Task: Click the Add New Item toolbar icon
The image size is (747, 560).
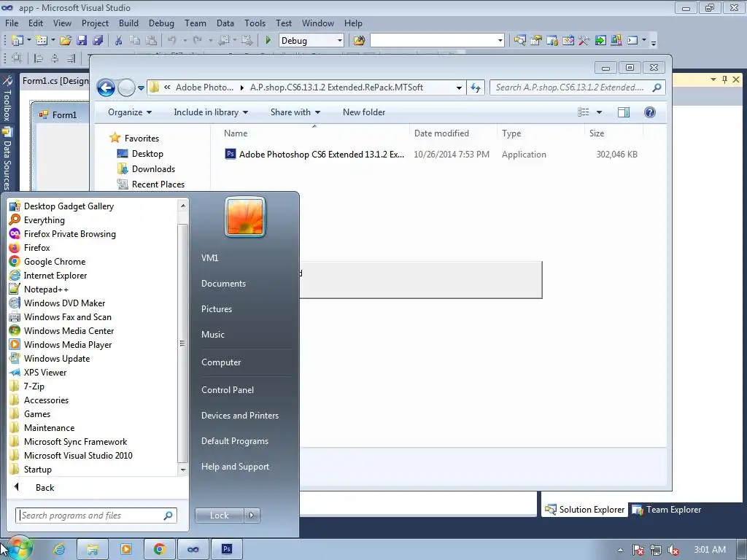Action: tap(41, 41)
